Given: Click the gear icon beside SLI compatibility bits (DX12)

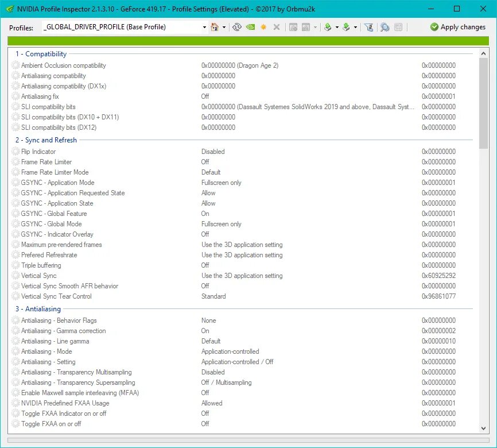Looking at the screenshot, I should pos(15,128).
